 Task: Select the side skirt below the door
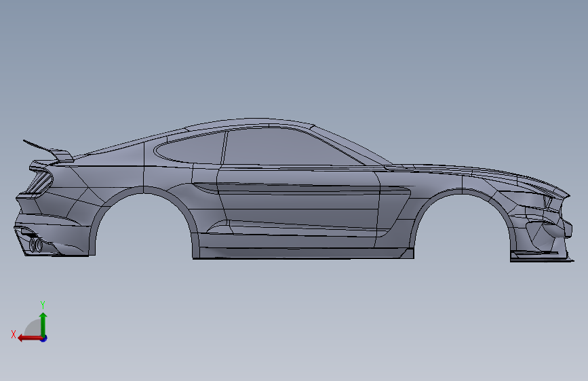(304, 253)
